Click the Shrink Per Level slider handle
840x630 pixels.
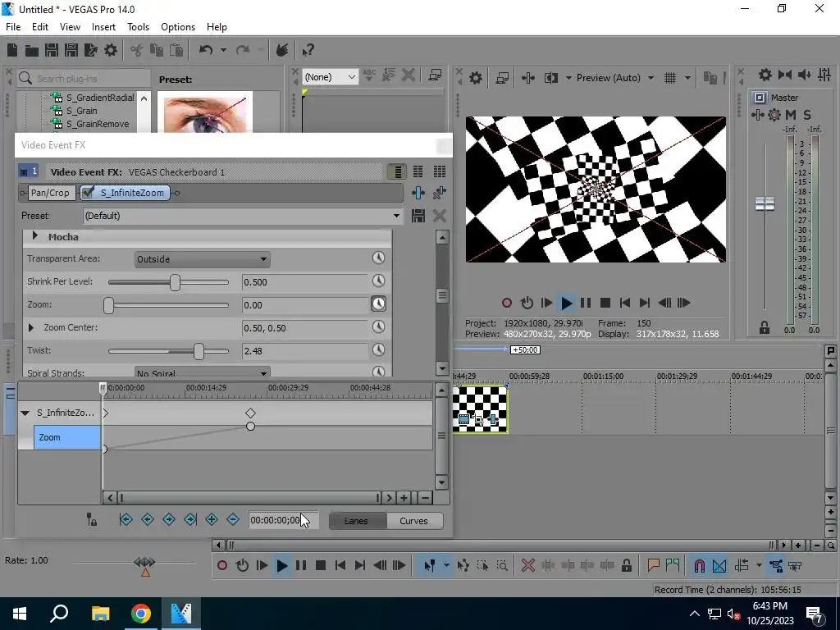tap(176, 282)
